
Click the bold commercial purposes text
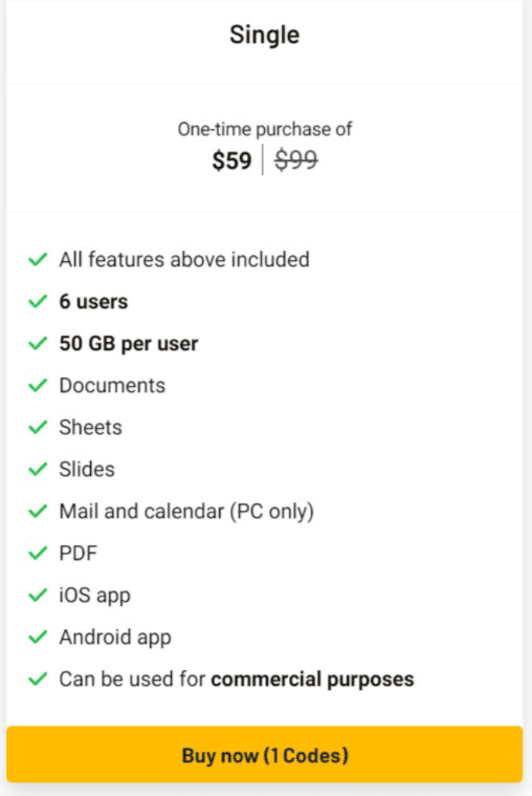pos(312,679)
